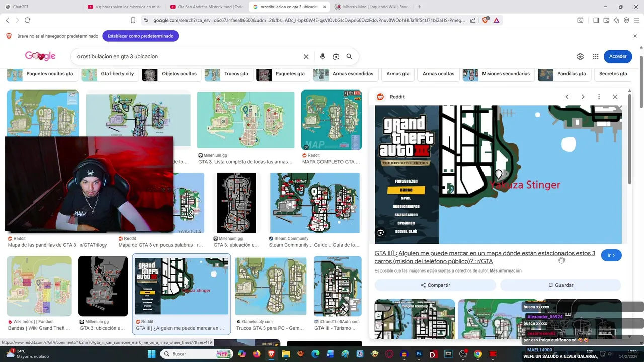The image size is (644, 362).
Task: Open the Windows Start menu
Action: click(x=151, y=354)
